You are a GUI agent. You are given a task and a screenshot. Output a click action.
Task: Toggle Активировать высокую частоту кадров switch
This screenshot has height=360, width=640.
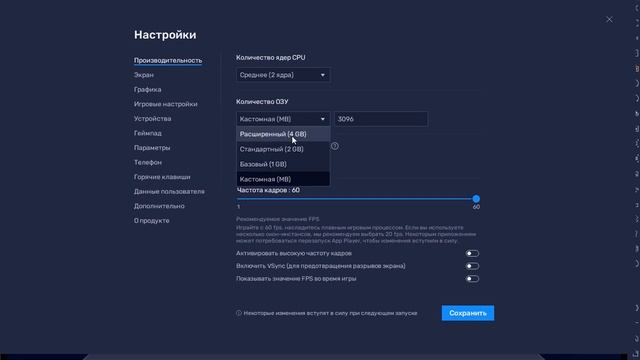pos(472,253)
